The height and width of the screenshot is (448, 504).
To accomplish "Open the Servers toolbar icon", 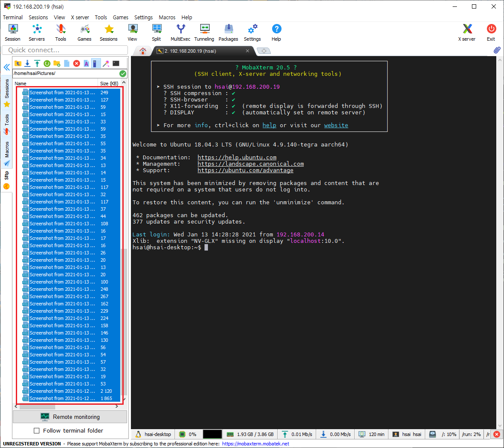I will [x=37, y=33].
